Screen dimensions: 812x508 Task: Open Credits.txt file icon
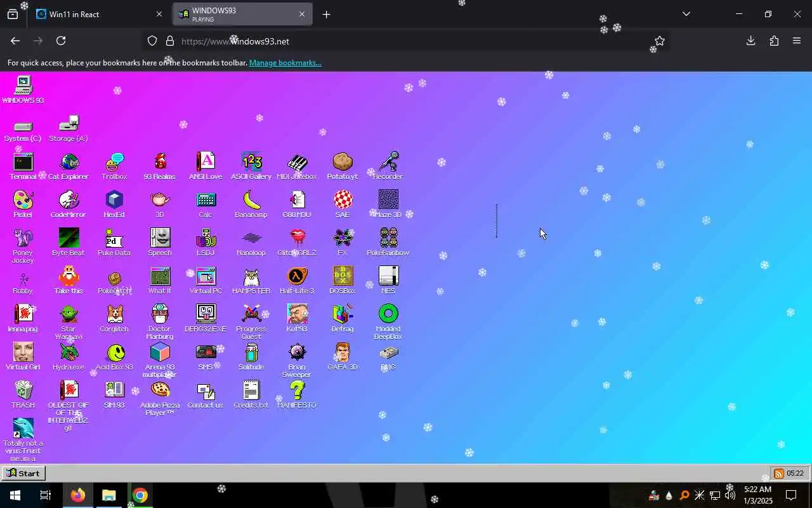pyautogui.click(x=251, y=395)
